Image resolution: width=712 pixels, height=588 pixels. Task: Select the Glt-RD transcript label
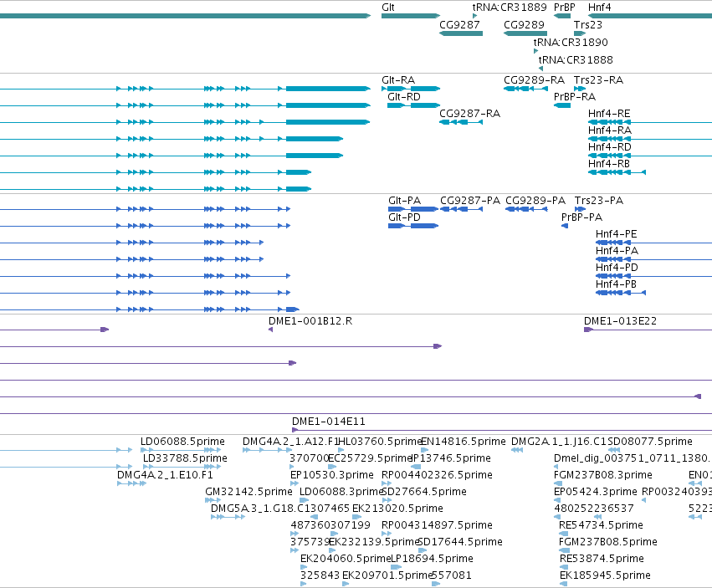(404, 97)
